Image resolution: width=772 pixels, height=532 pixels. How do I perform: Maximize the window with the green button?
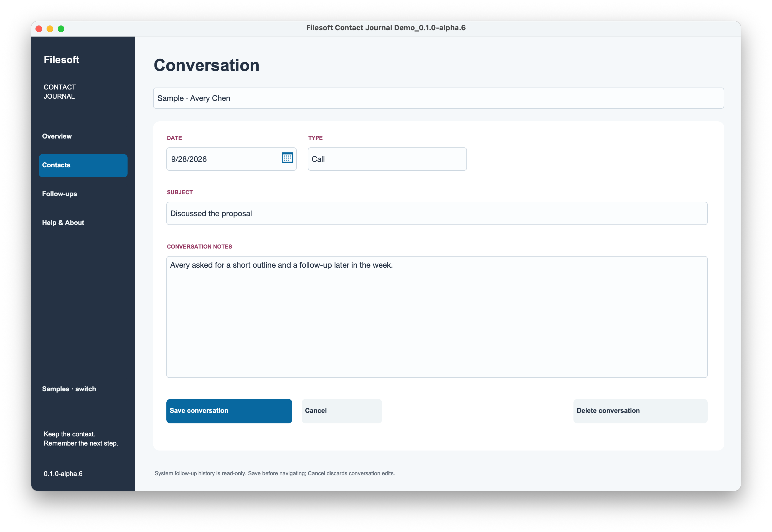coord(61,29)
